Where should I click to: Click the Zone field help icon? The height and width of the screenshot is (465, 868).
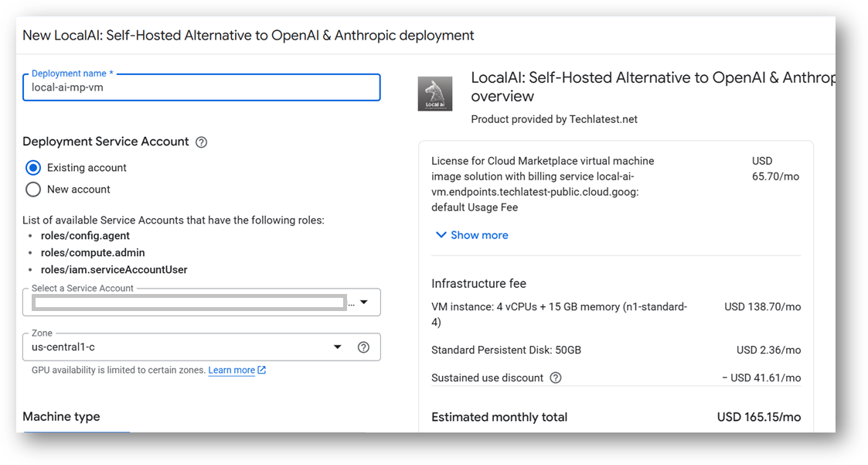[363, 347]
